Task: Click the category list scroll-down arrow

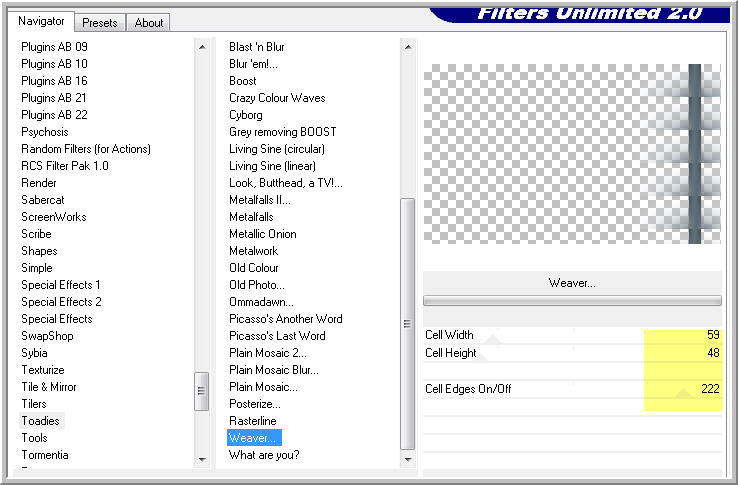Action: pos(202,459)
